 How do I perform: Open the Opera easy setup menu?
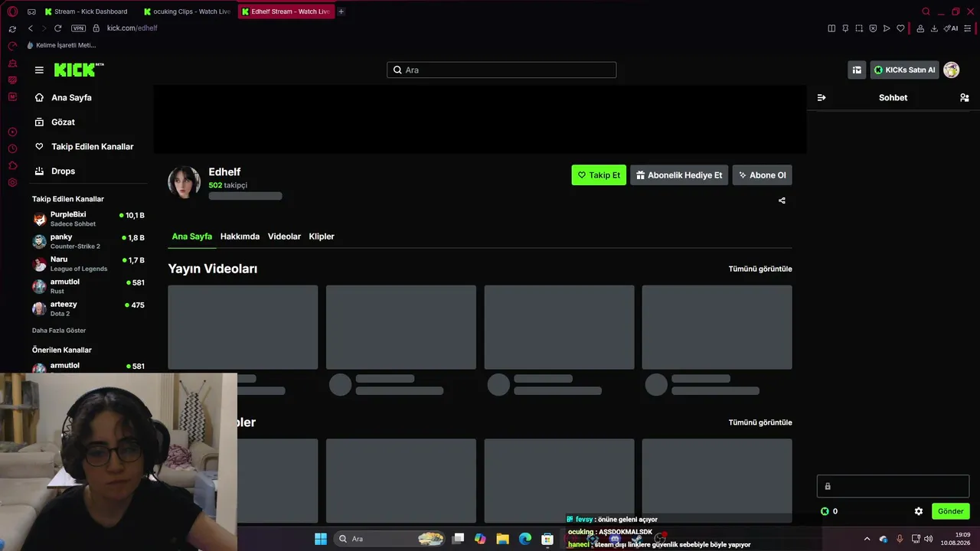pos(968,28)
